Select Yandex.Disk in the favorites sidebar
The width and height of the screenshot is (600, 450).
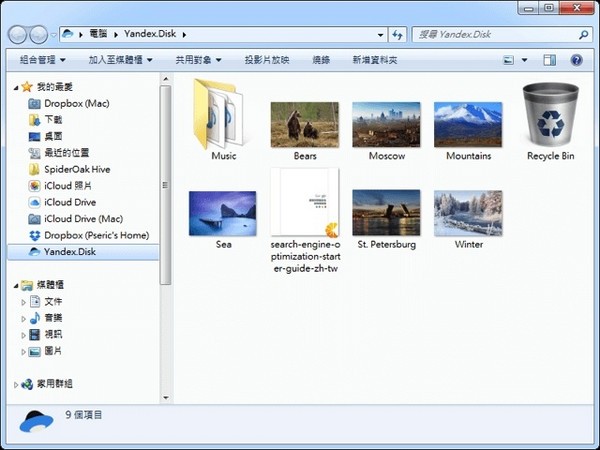[x=68, y=252]
